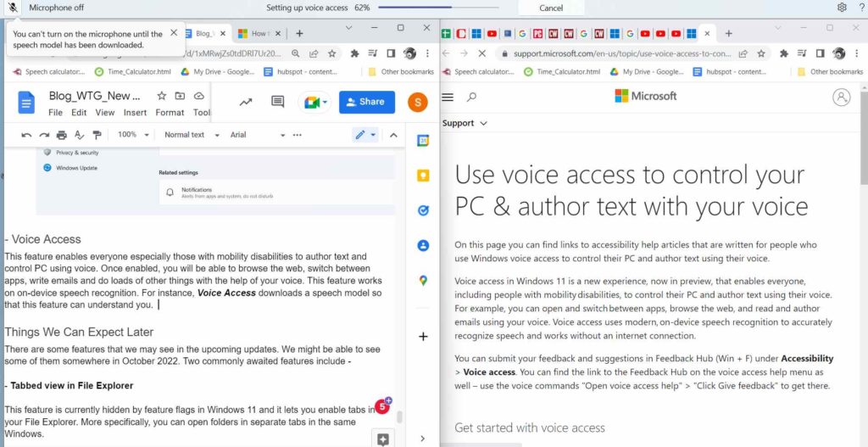868x447 pixels.
Task: Select the paint format tool
Action: 97,135
